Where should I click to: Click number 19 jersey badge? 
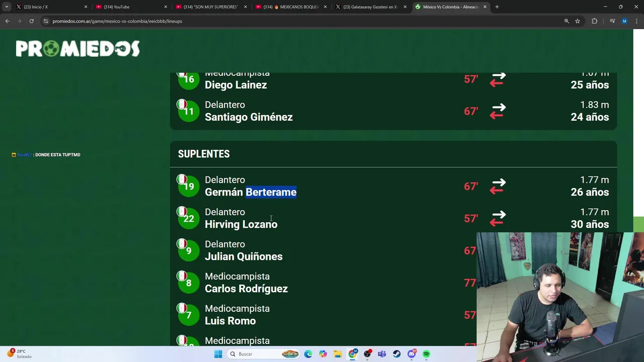[189, 186]
